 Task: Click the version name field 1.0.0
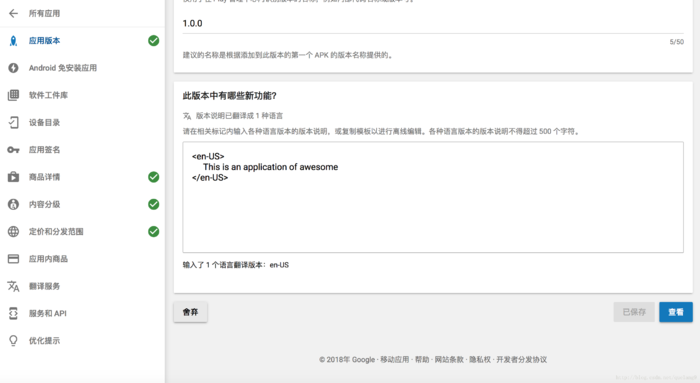433,24
